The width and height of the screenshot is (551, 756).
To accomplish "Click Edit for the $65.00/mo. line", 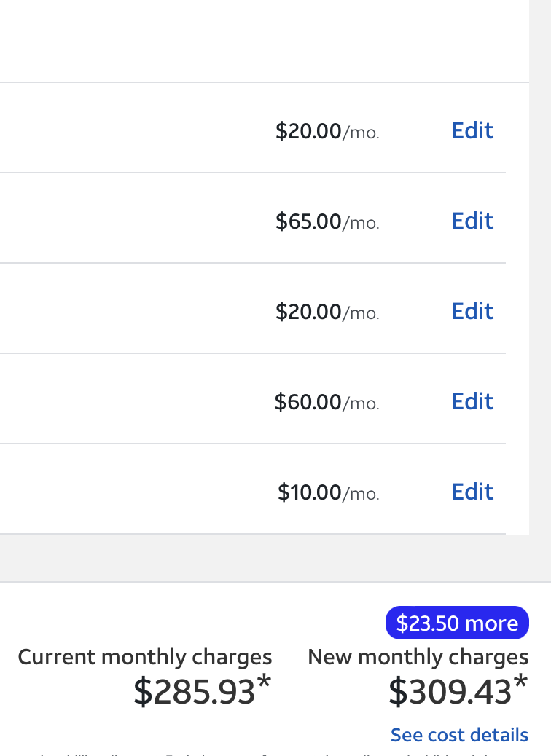I will 472,221.
